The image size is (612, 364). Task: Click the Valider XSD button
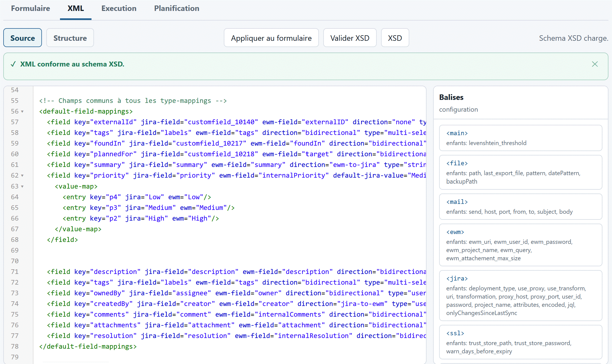coord(350,38)
